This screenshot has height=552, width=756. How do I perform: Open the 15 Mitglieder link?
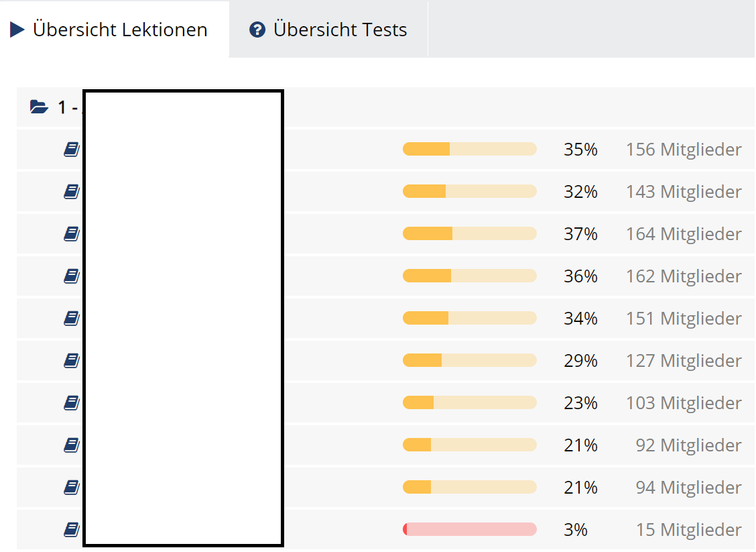688,529
